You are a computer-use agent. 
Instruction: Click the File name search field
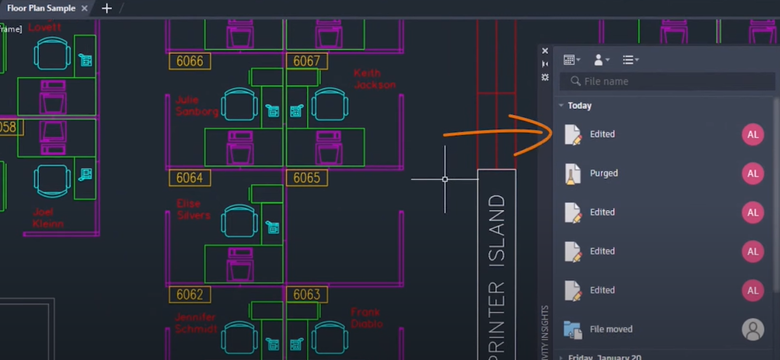click(x=667, y=81)
